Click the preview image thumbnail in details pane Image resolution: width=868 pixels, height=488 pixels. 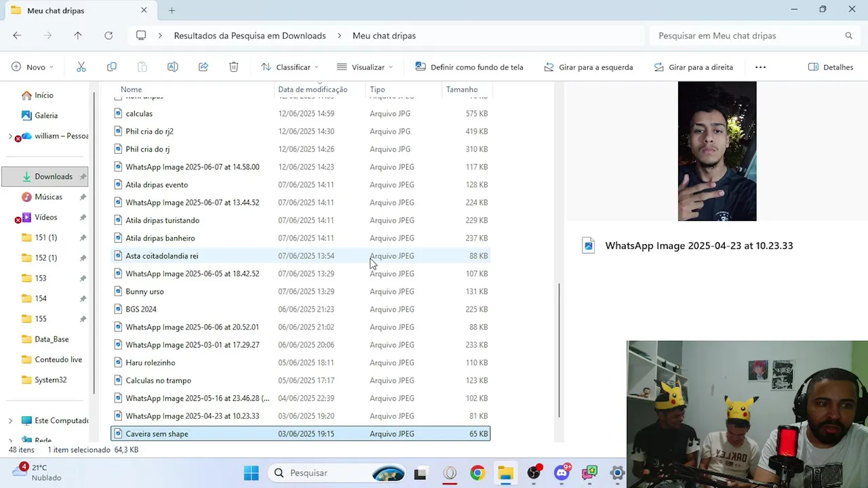pos(717,151)
